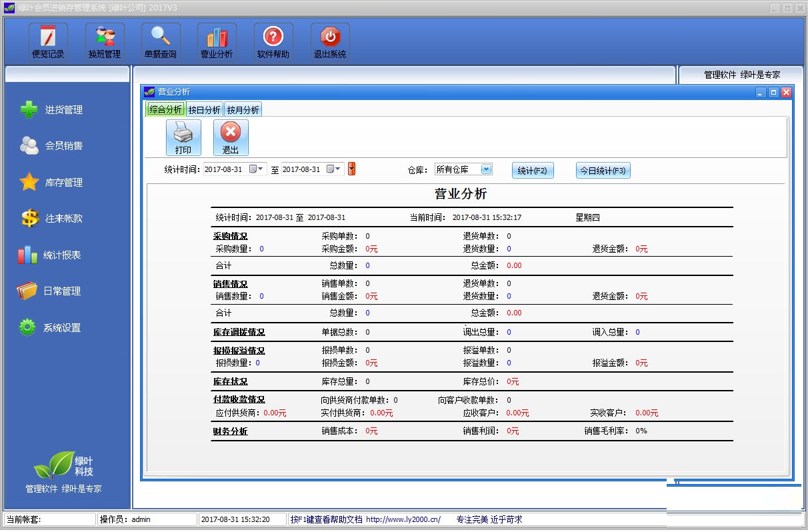This screenshot has width=808, height=532.
Task: Click the 采购情况 section heading
Action: coord(231,236)
